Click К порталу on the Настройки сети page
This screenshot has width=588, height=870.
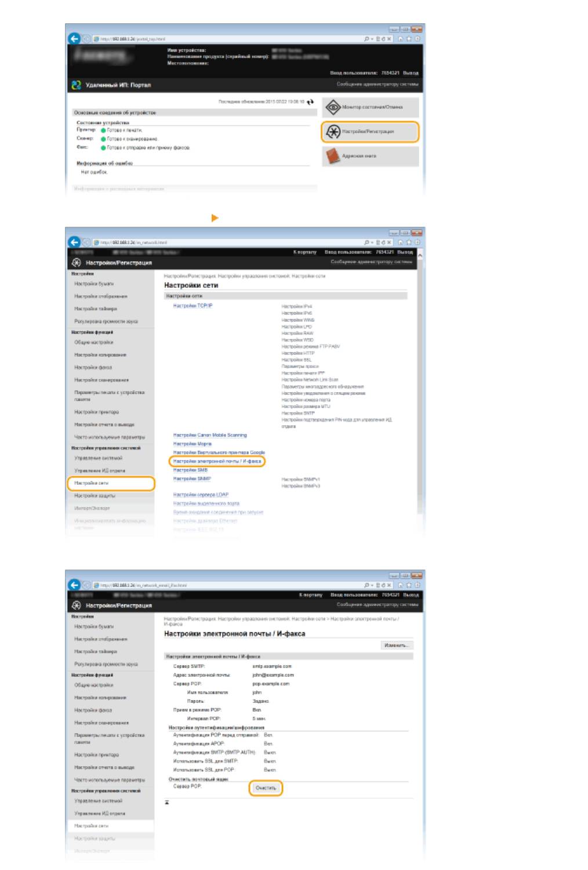304,252
